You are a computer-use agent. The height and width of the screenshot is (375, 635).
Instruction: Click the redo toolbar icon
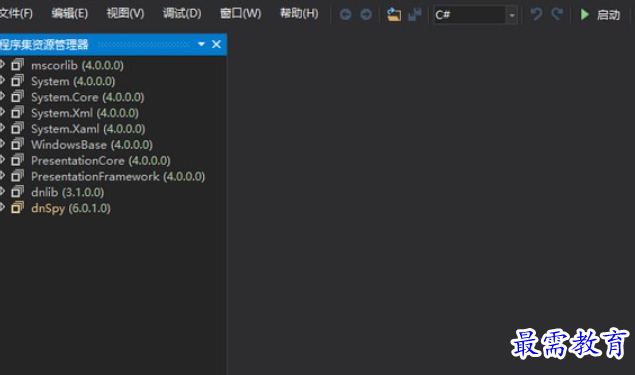[558, 15]
